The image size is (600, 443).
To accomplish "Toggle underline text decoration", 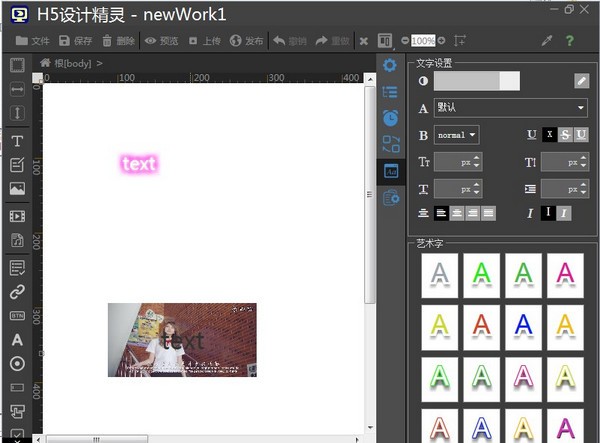I will pos(581,134).
